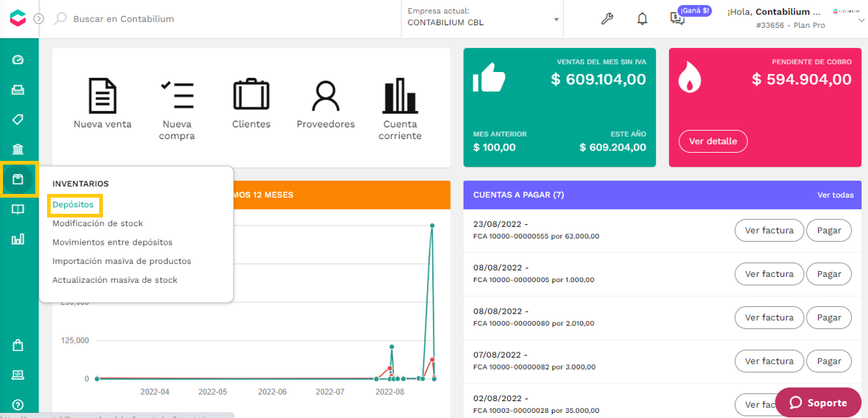Click Pagar for FCA 10000-00000080
This screenshot has width=868, height=418.
point(829,317)
